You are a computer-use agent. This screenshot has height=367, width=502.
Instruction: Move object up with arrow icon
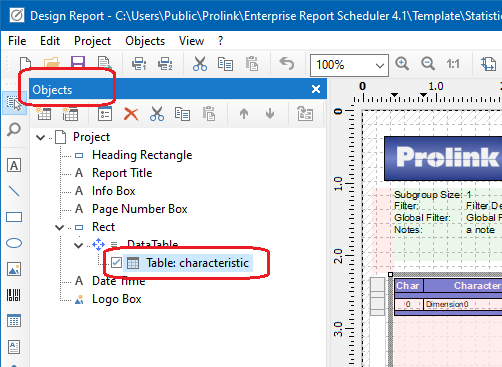click(244, 114)
